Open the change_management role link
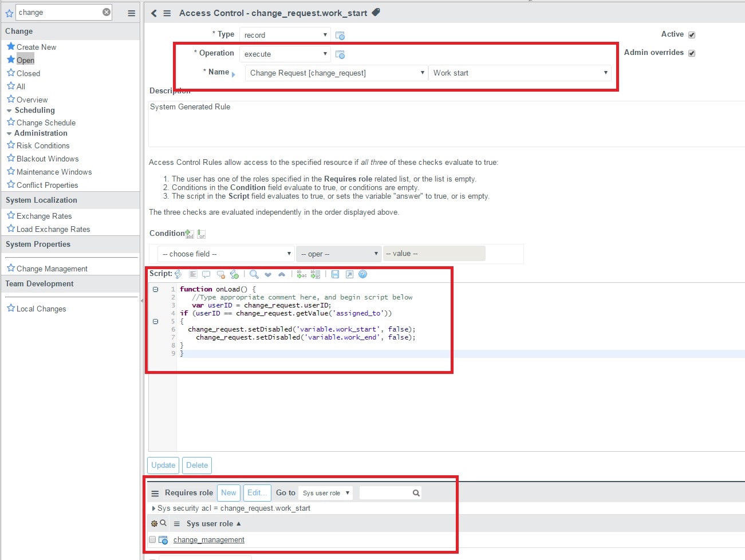745x560 pixels. [208, 539]
